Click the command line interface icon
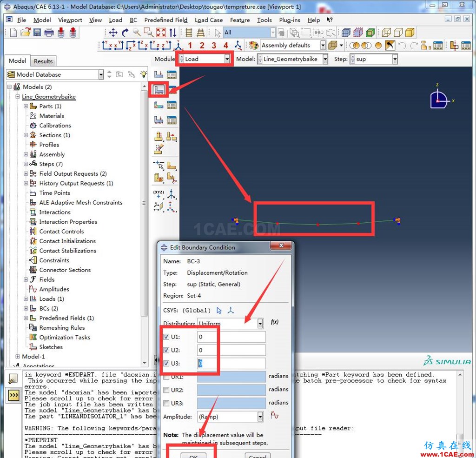The width and height of the screenshot is (476, 458). [x=13, y=395]
